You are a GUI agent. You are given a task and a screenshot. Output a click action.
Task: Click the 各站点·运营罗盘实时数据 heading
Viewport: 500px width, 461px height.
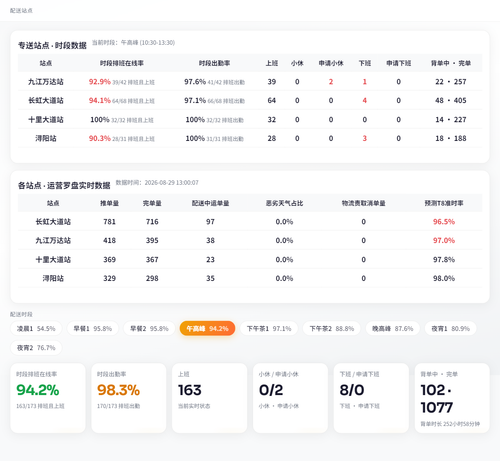[x=64, y=185]
